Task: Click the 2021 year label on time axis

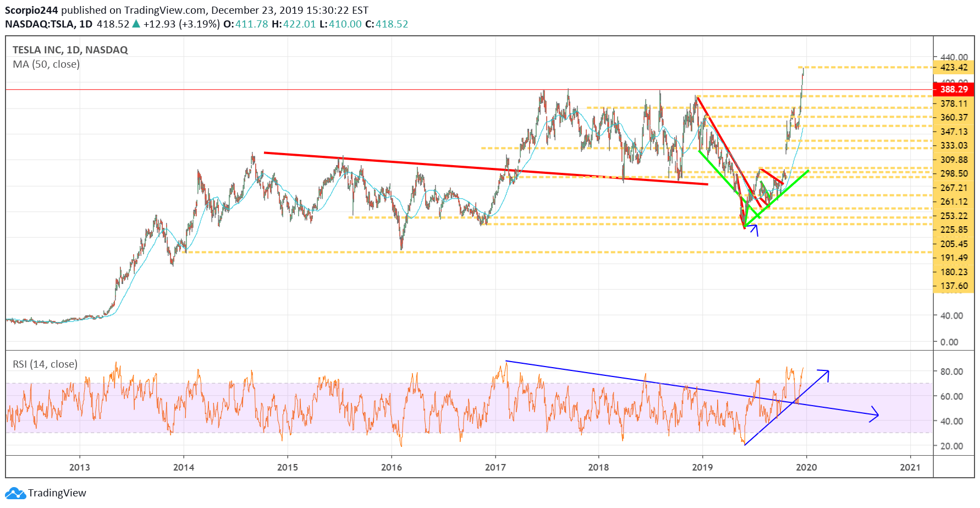Action: pyautogui.click(x=910, y=467)
